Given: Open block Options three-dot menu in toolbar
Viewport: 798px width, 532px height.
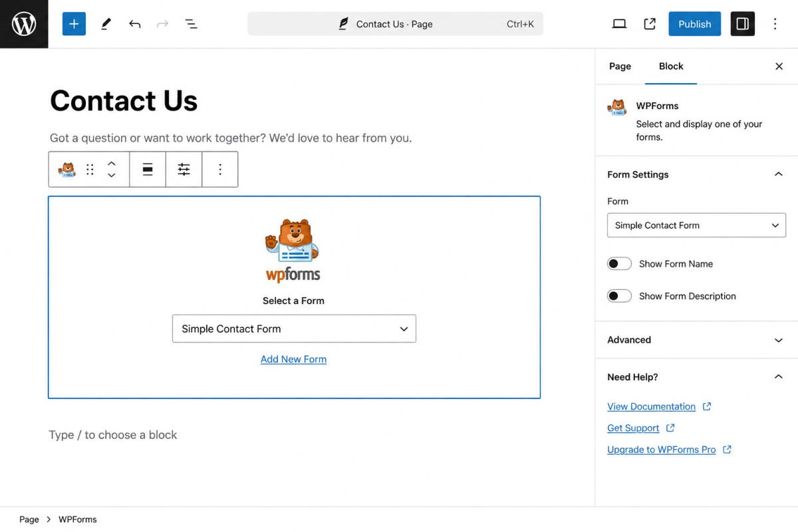Looking at the screenshot, I should tap(220, 170).
